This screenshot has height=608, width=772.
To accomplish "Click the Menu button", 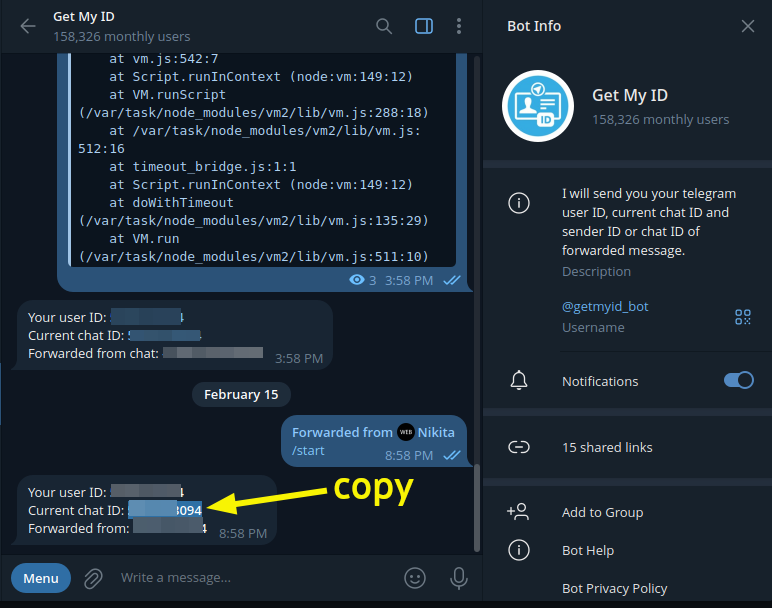I will [41, 578].
